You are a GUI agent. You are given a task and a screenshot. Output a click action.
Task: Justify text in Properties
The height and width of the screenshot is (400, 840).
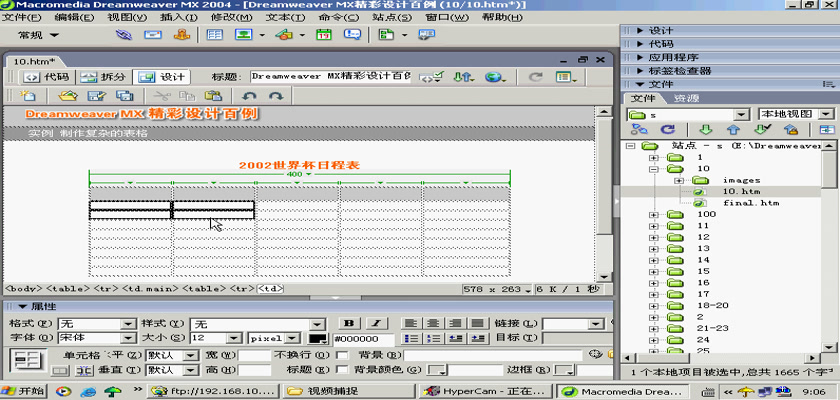click(x=478, y=323)
